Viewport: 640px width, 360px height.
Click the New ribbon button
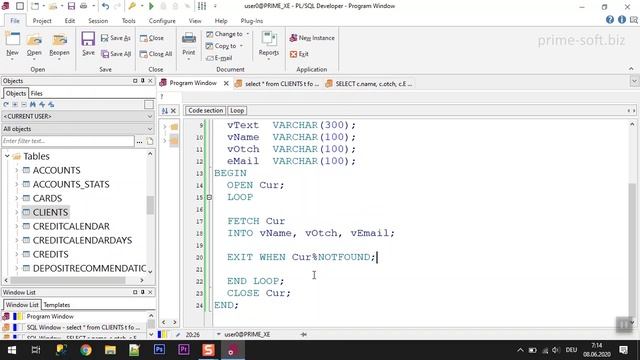tap(12, 46)
